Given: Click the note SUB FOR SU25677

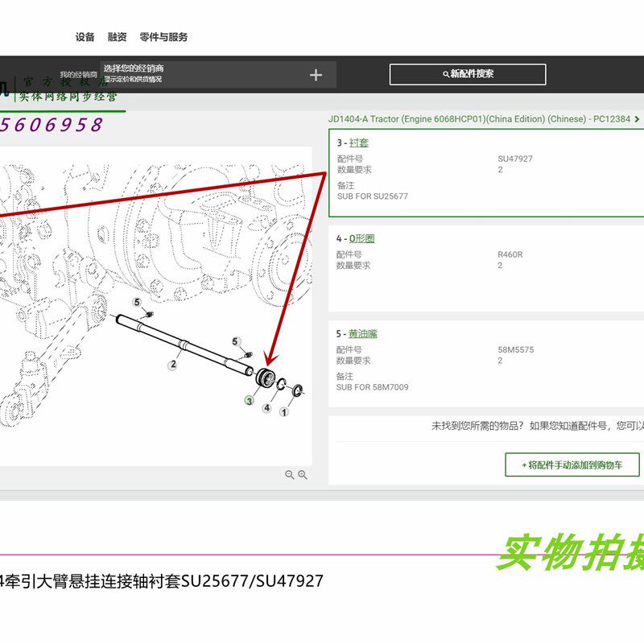Looking at the screenshot, I should [373, 196].
